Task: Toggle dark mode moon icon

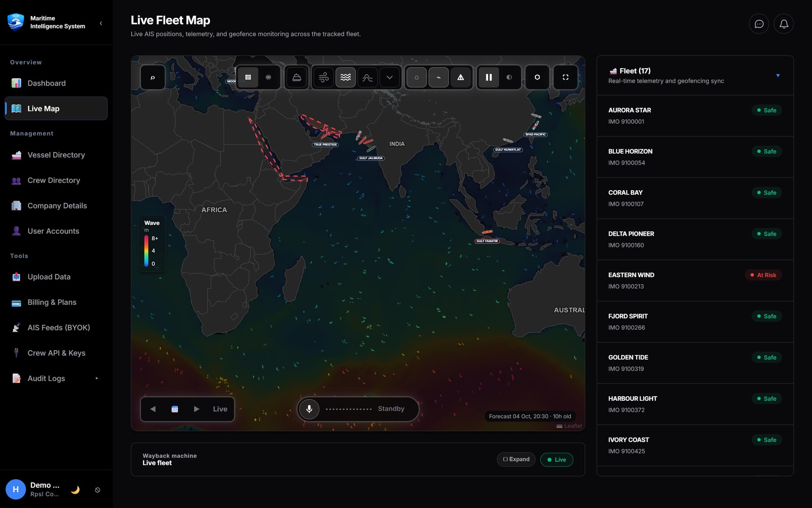Action: (x=75, y=490)
